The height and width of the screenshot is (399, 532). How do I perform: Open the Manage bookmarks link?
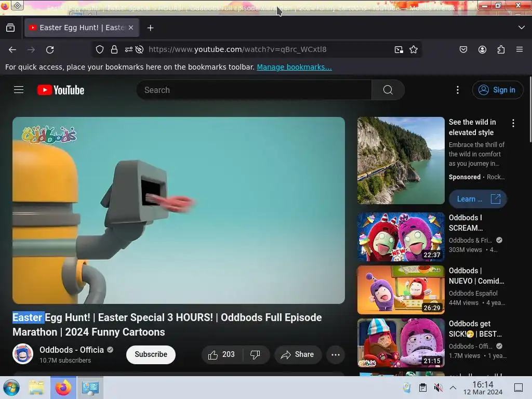tap(294, 67)
